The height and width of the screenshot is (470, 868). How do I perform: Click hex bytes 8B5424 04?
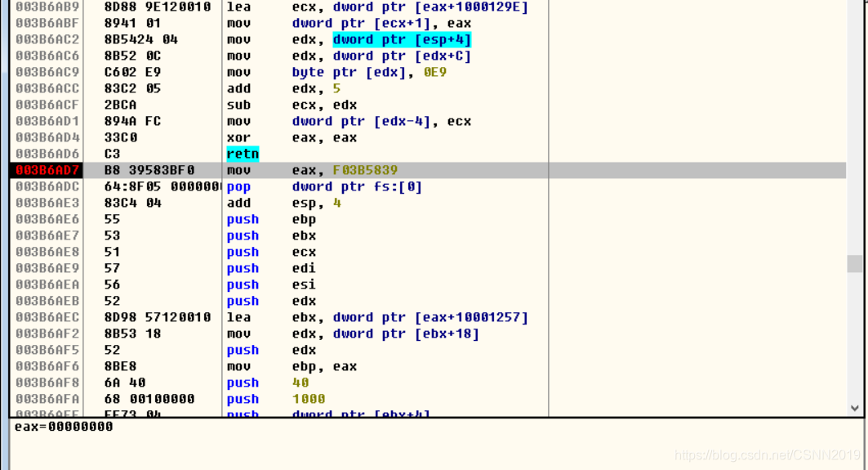(140, 39)
